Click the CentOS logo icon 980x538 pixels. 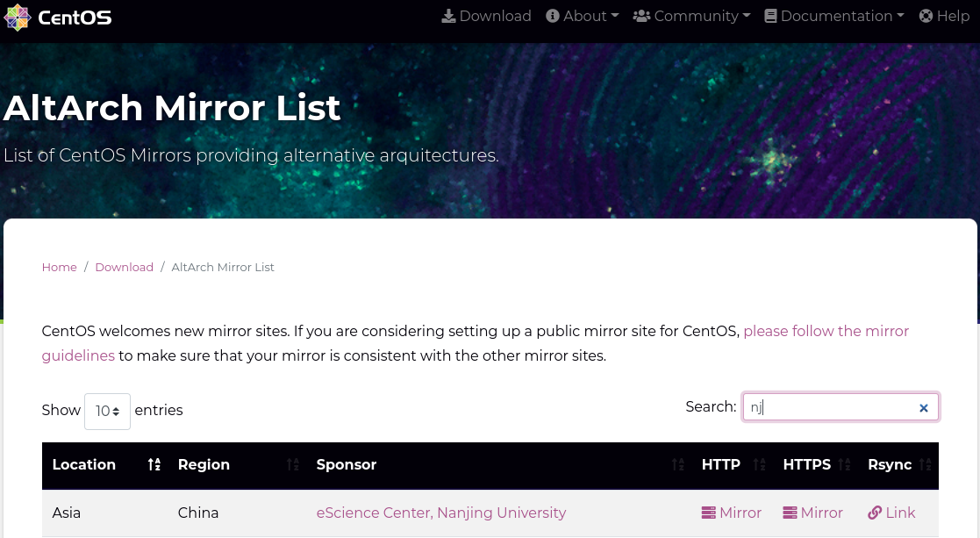coord(17,17)
